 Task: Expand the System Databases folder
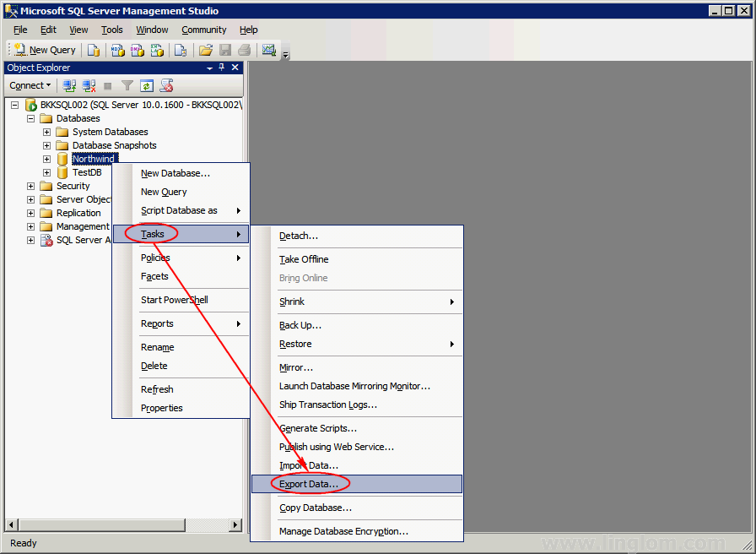(46, 132)
